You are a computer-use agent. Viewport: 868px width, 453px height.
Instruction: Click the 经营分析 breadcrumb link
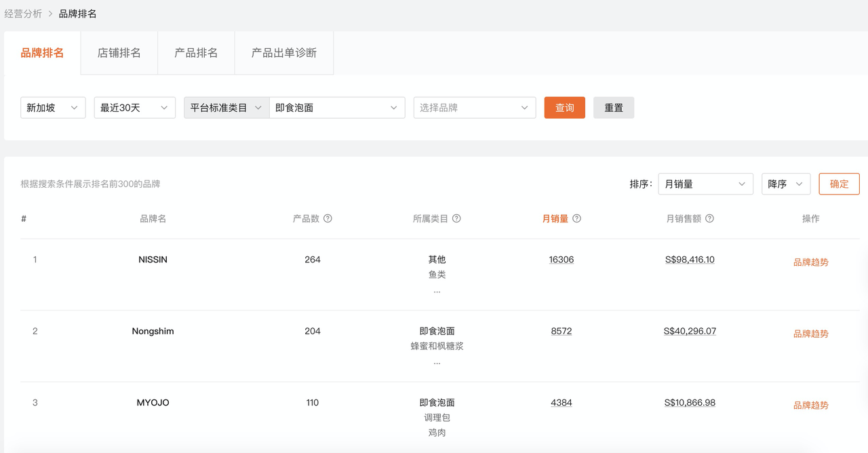23,14
